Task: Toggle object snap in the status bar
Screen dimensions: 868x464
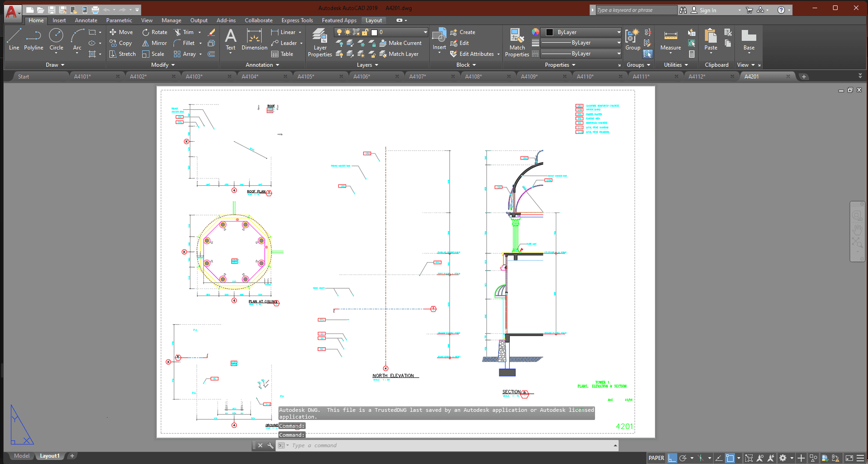Action: pos(730,458)
